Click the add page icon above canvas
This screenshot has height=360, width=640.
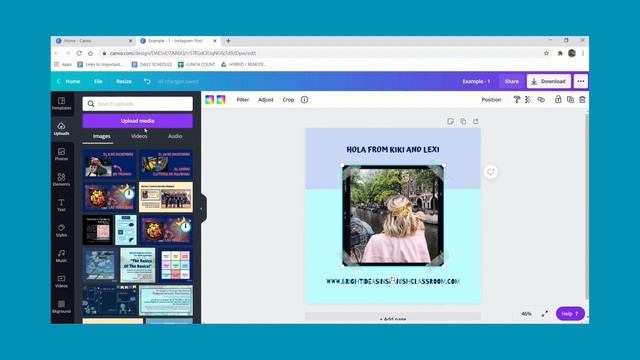click(x=476, y=121)
